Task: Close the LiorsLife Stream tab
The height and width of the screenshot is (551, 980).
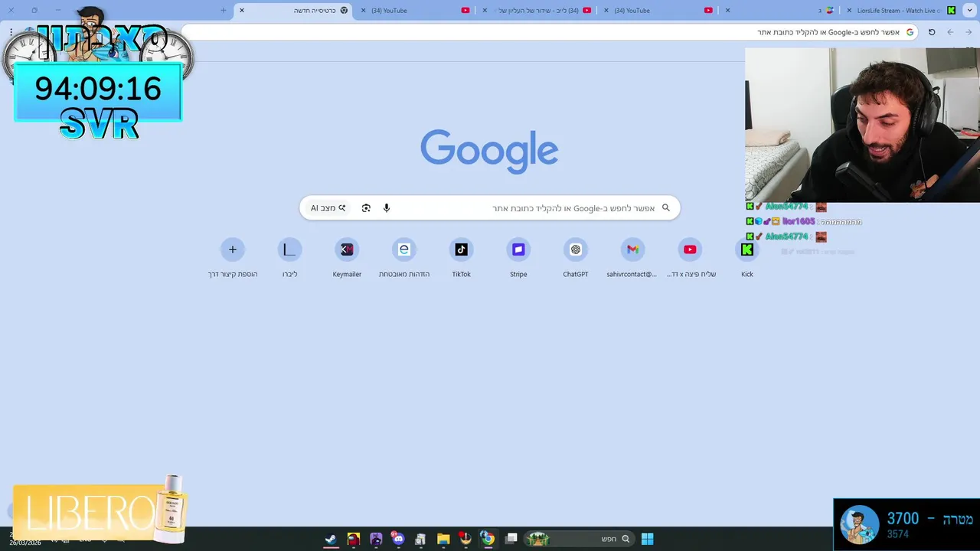Action: point(849,10)
